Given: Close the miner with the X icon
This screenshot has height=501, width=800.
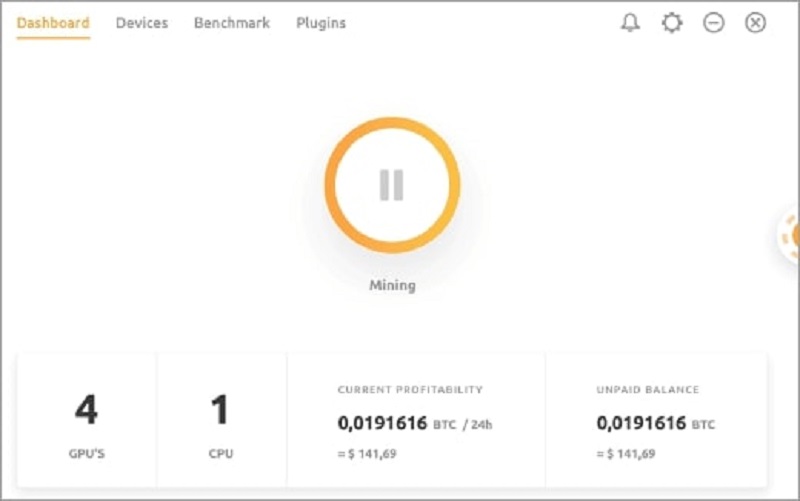Looking at the screenshot, I should [x=756, y=23].
